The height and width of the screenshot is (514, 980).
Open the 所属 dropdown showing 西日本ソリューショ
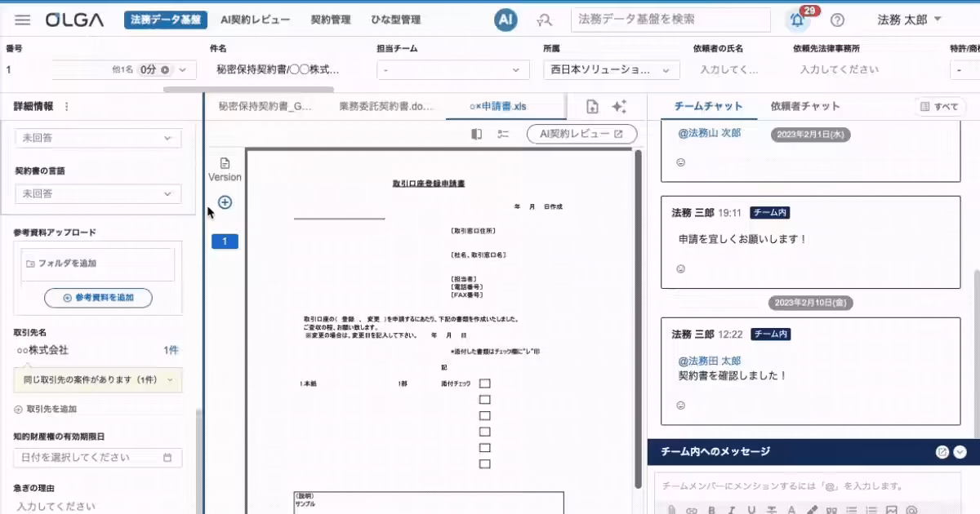[611, 70]
